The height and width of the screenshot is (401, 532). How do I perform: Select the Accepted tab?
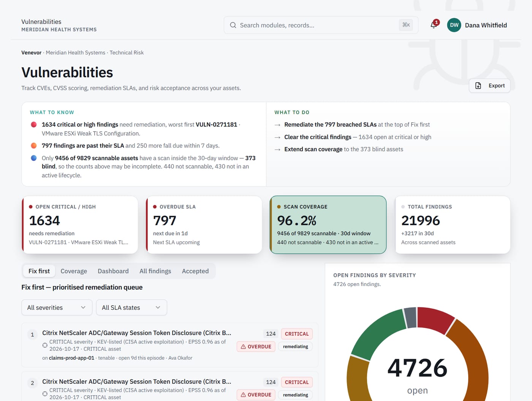(195, 271)
